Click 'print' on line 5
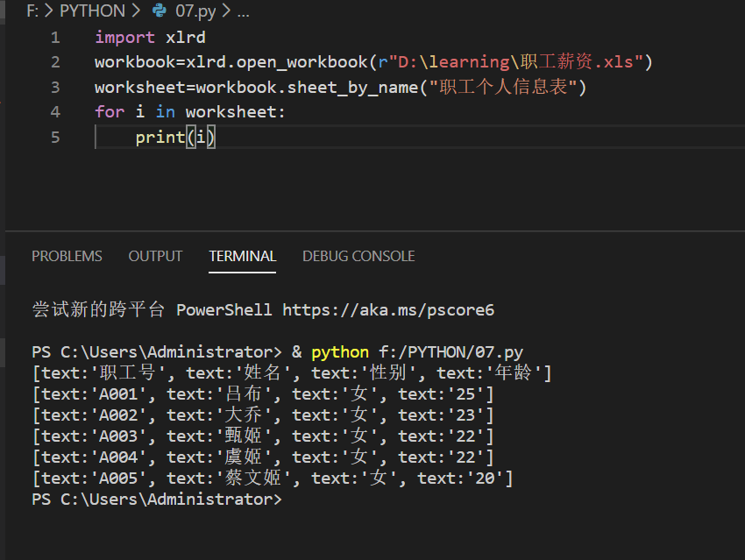Viewport: 745px width, 560px height. click(x=160, y=138)
